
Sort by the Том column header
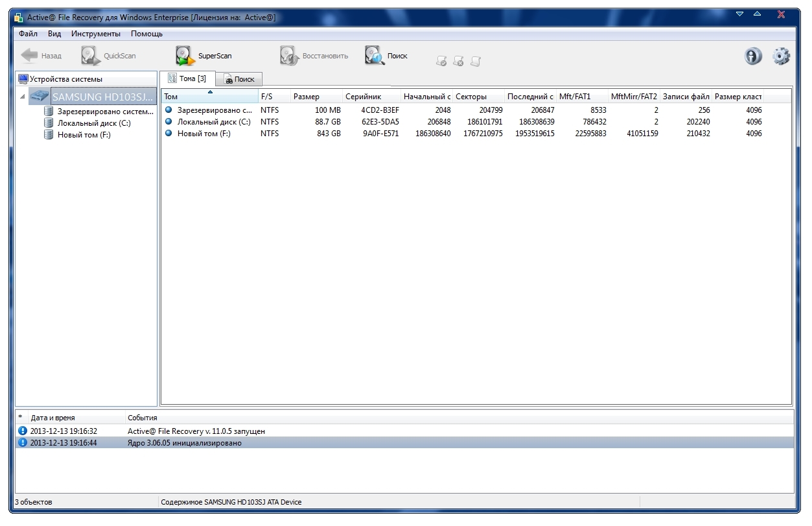tap(209, 97)
